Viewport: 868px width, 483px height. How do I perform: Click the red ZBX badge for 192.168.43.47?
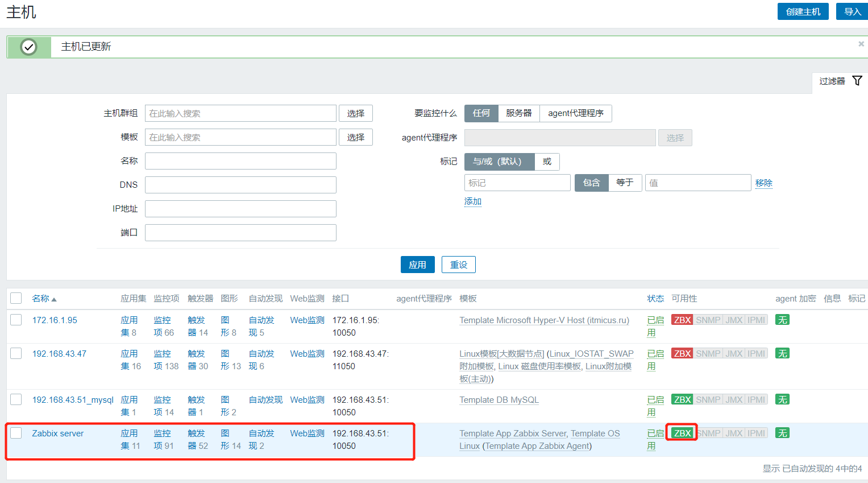click(x=682, y=353)
